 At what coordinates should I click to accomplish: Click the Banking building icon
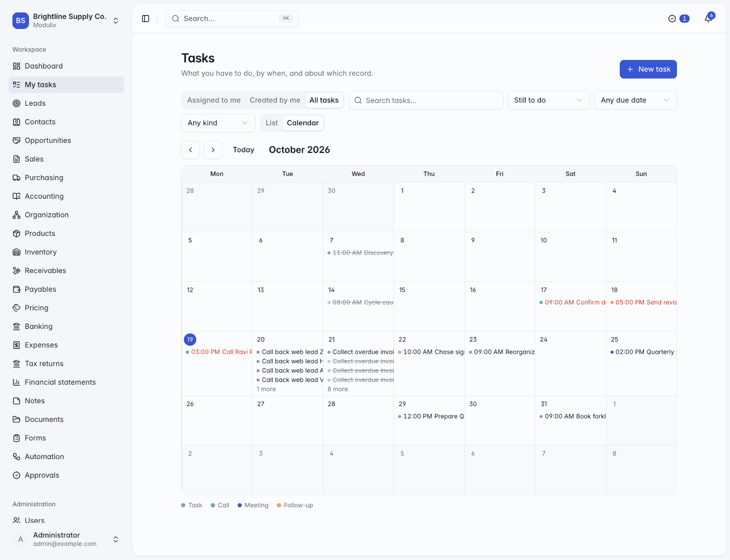click(x=16, y=326)
